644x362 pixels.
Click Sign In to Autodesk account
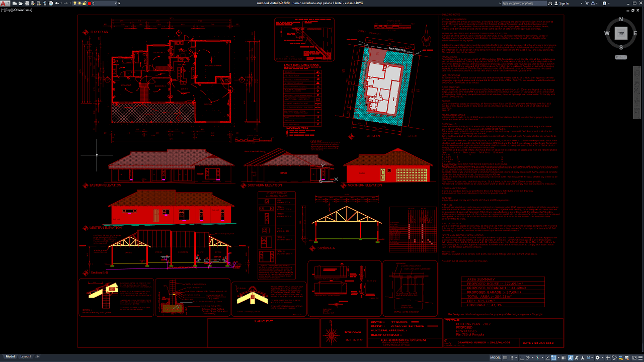click(x=564, y=4)
